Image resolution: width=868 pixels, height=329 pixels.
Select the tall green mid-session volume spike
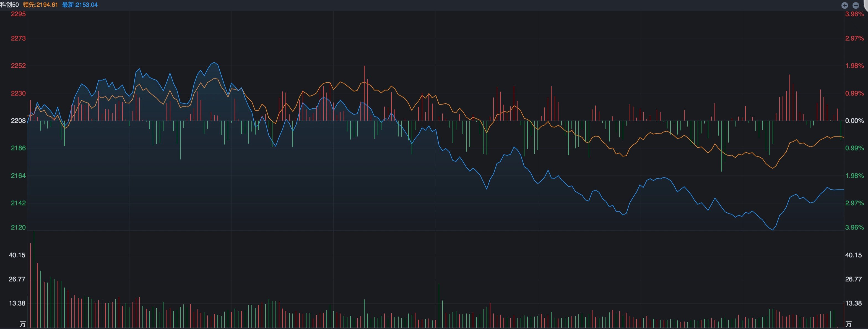click(x=439, y=305)
